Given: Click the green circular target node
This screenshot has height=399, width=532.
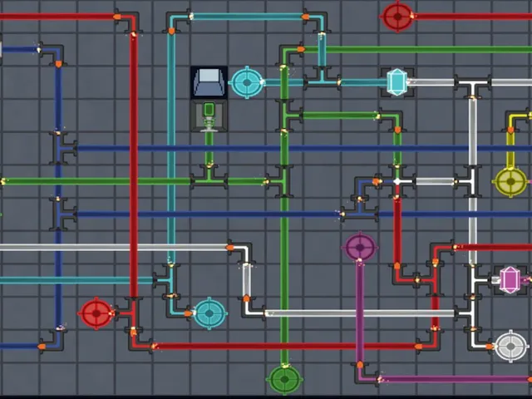Looking at the screenshot, I should pos(284,379).
